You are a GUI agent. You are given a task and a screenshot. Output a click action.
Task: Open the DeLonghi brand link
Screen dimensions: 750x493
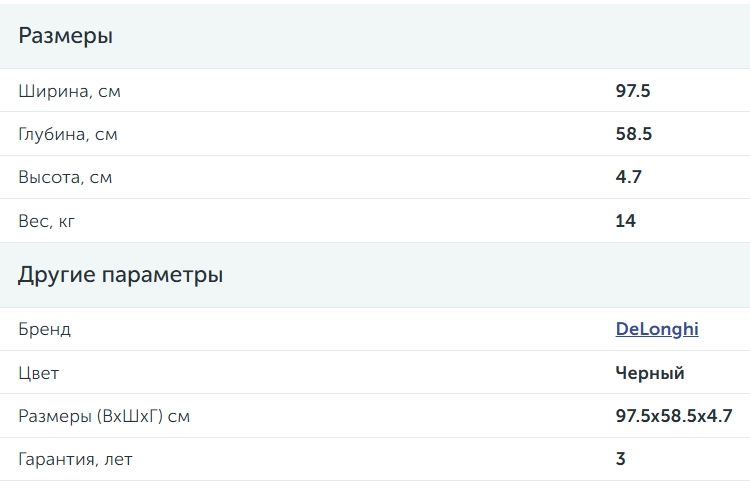[657, 329]
